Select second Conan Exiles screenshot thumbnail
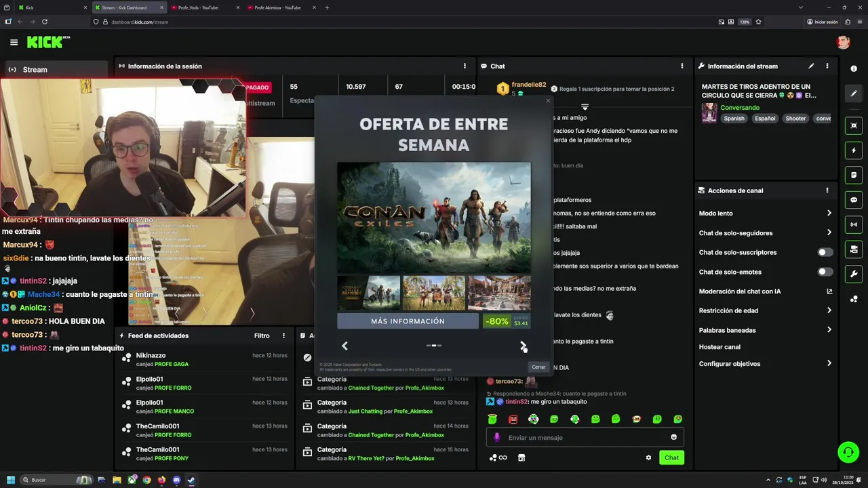868x488 pixels. [434, 293]
